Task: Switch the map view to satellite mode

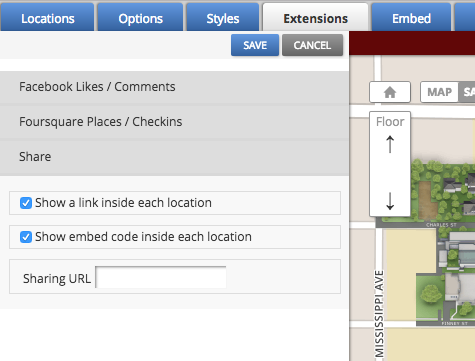Action: pos(467,92)
